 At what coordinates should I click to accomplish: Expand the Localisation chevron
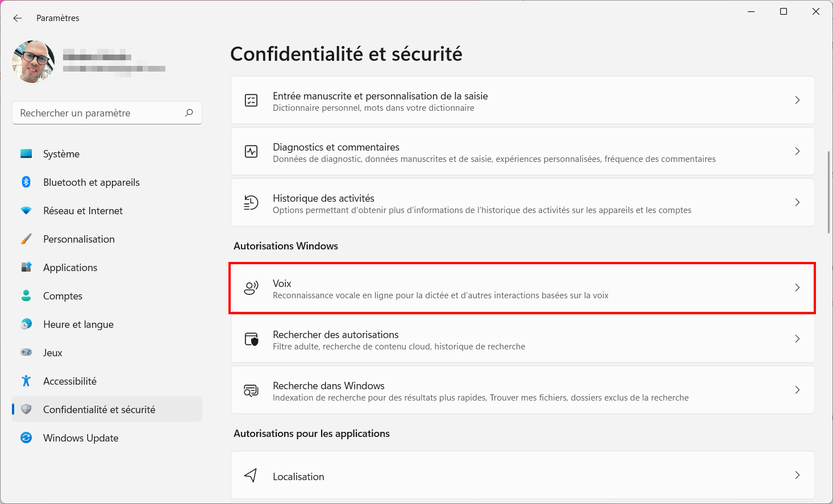point(797,475)
